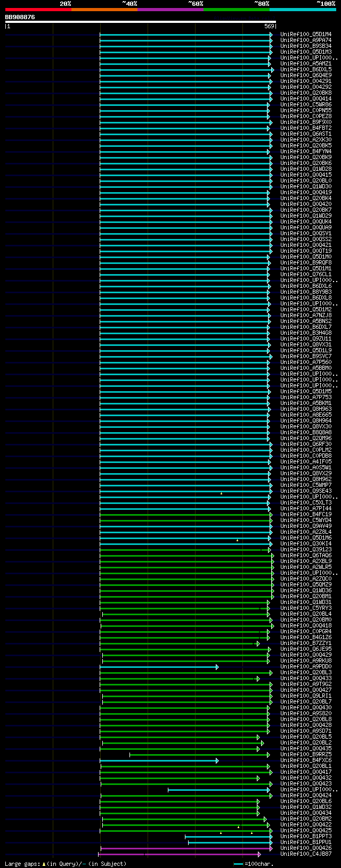Click label UniRef100_Q1WD28
The image size is (341, 868).
click(306, 169)
